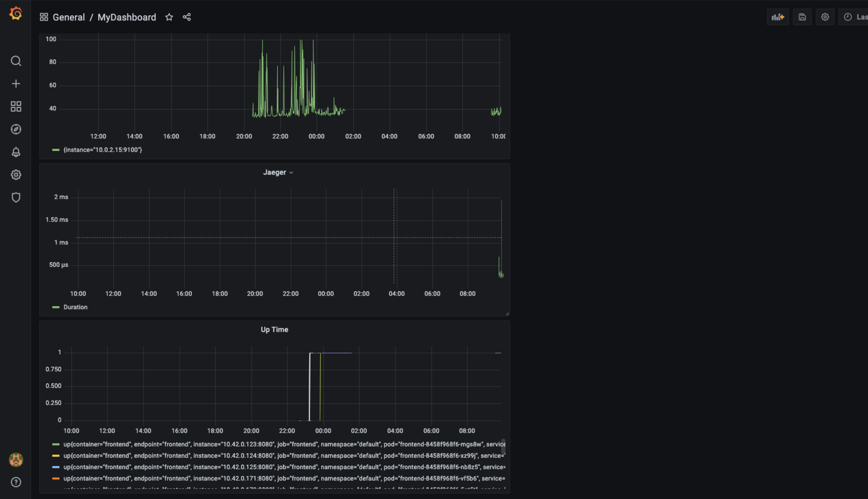Share the dashboard via share icon
Image resolution: width=868 pixels, height=499 pixels.
tap(187, 17)
